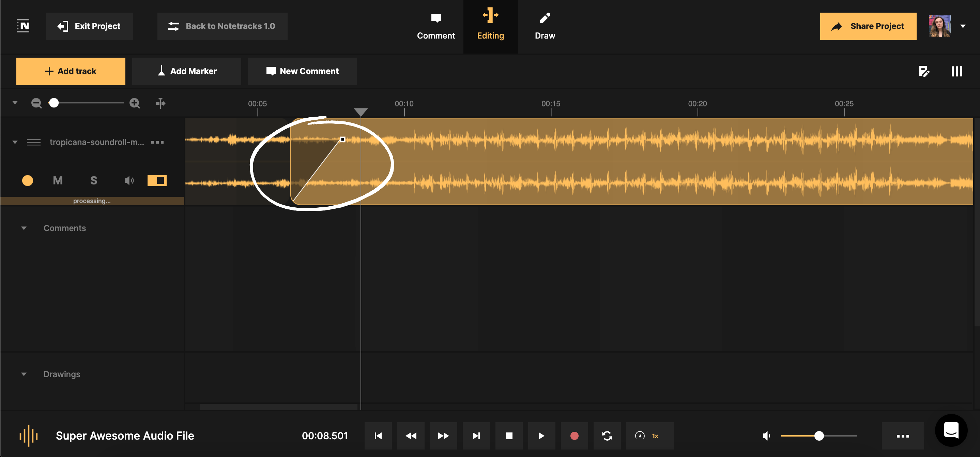Collapse the Drawings section
The image size is (980, 457).
click(24, 374)
